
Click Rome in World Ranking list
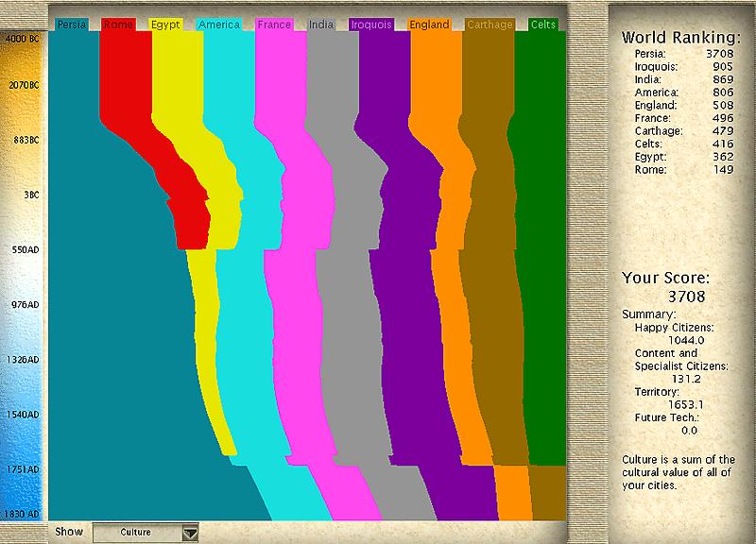click(684, 170)
